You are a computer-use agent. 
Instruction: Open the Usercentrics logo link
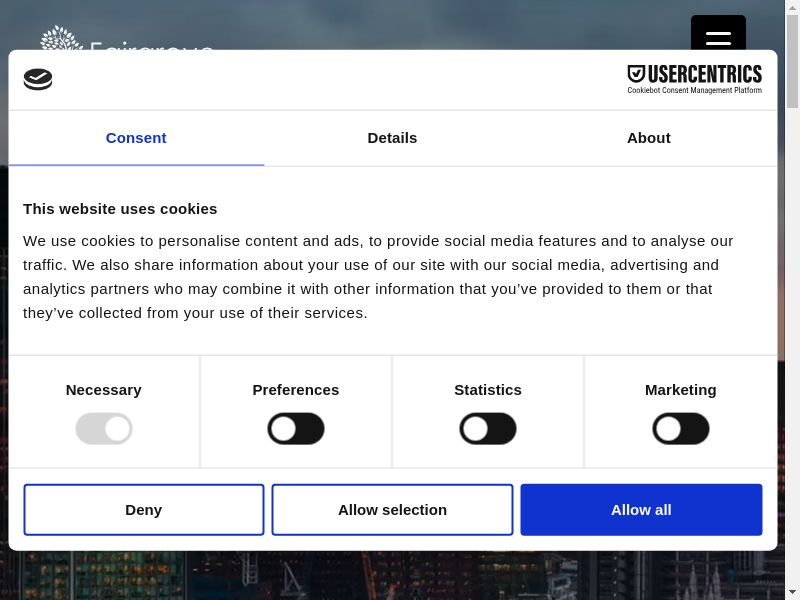(694, 79)
